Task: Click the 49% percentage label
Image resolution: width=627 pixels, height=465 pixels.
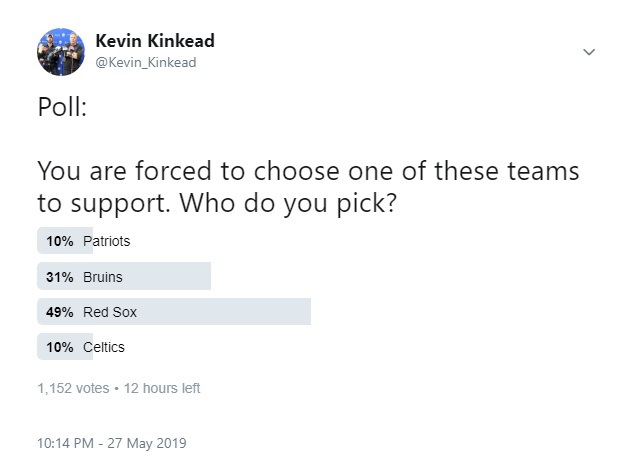Action: click(x=59, y=312)
